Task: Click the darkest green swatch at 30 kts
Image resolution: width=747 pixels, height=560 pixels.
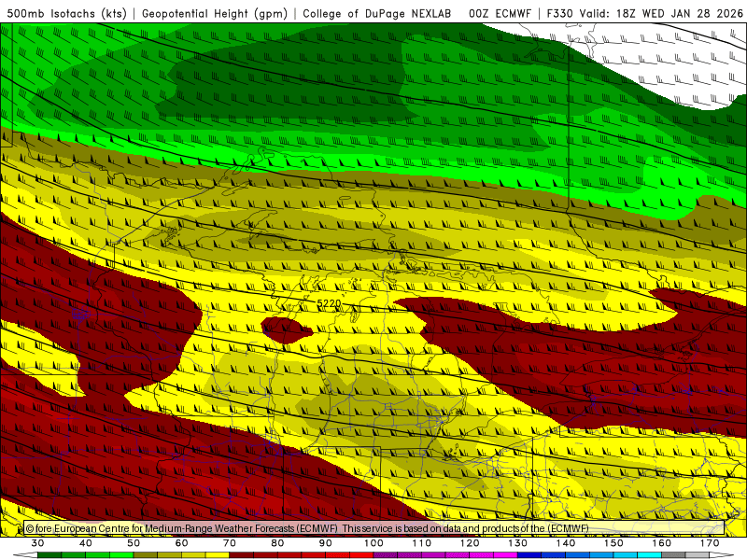Action: [49, 555]
